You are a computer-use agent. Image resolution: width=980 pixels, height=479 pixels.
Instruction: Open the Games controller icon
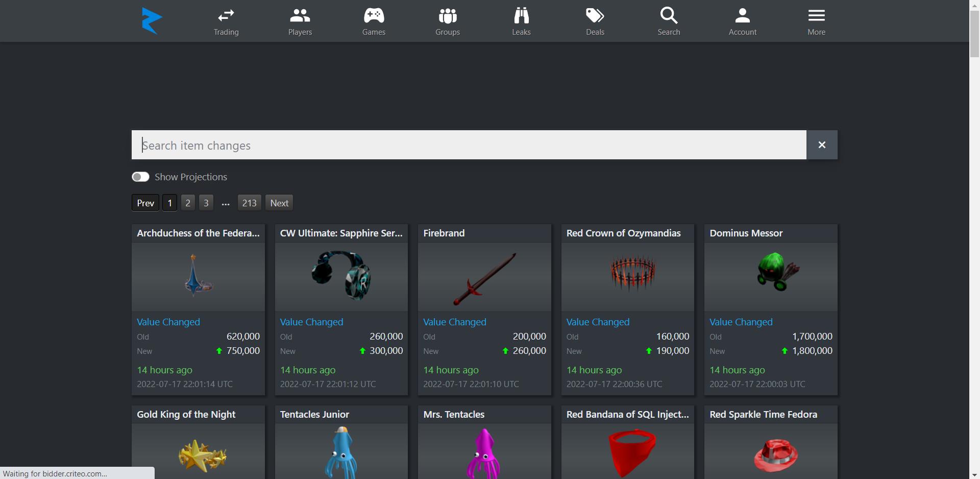374,16
